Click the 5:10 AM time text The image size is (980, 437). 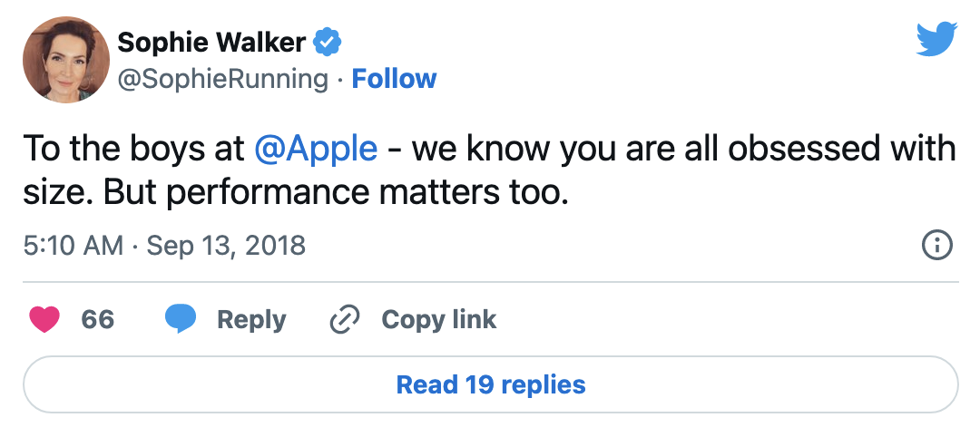(x=71, y=245)
